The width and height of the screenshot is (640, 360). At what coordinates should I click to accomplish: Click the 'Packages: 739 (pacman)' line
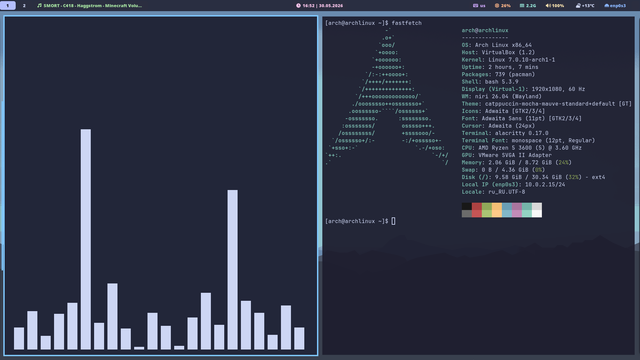[498, 74]
